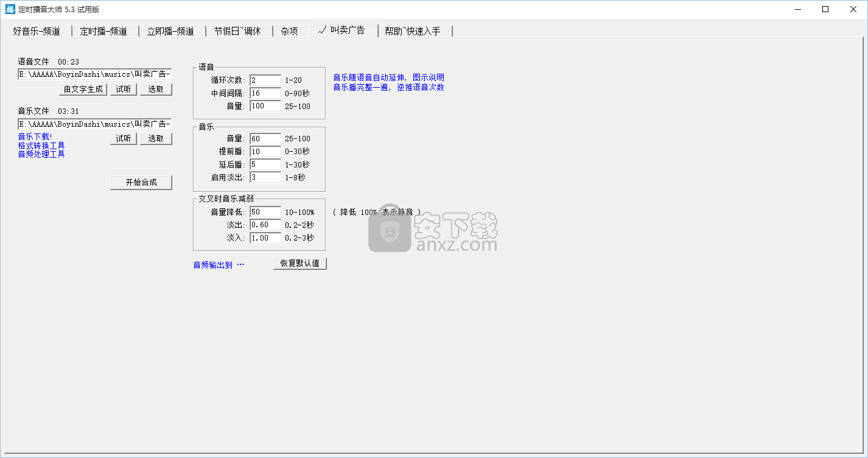Click the 淡入 field showing 1.00
The image size is (868, 458).
[x=265, y=238]
